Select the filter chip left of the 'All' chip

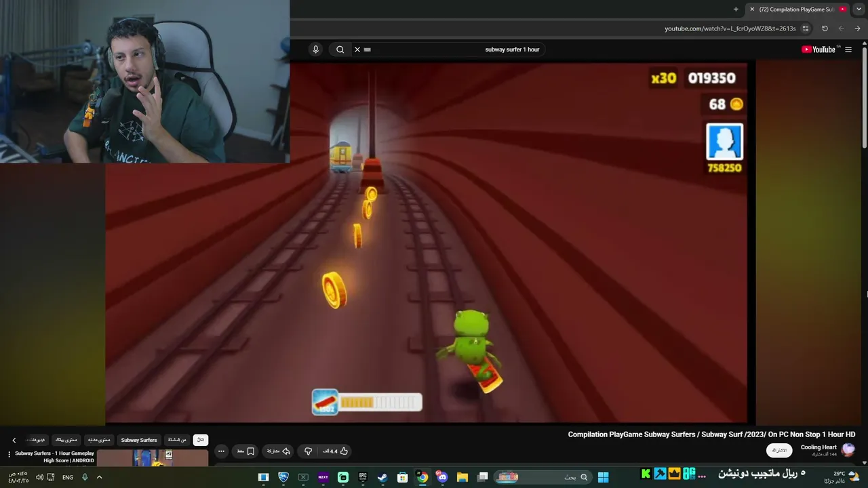(x=177, y=440)
